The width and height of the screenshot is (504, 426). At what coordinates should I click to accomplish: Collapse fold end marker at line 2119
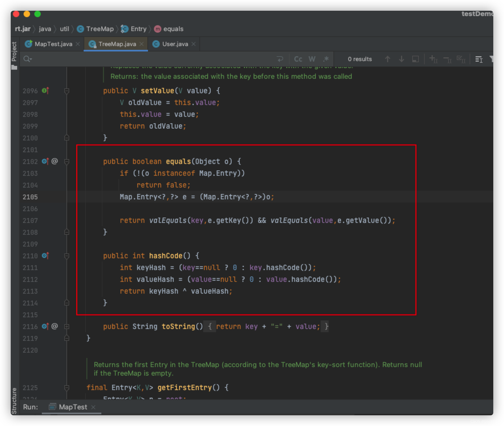coord(67,338)
